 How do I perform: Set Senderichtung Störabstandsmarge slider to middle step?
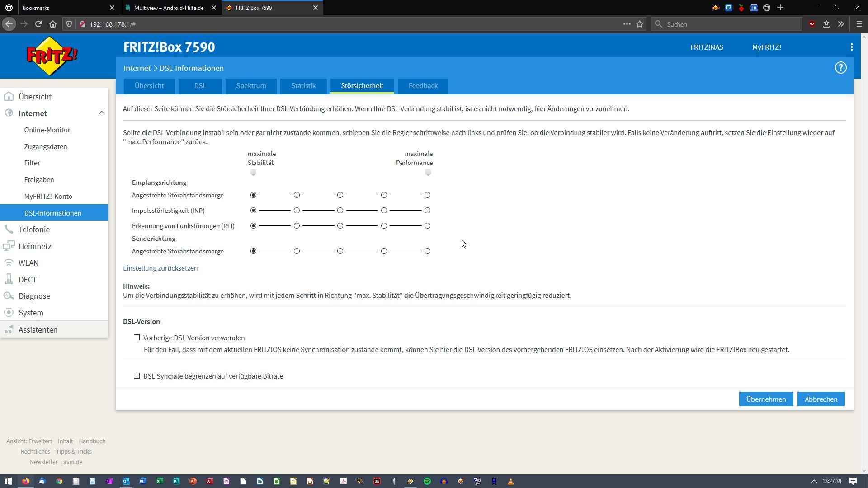tap(340, 251)
